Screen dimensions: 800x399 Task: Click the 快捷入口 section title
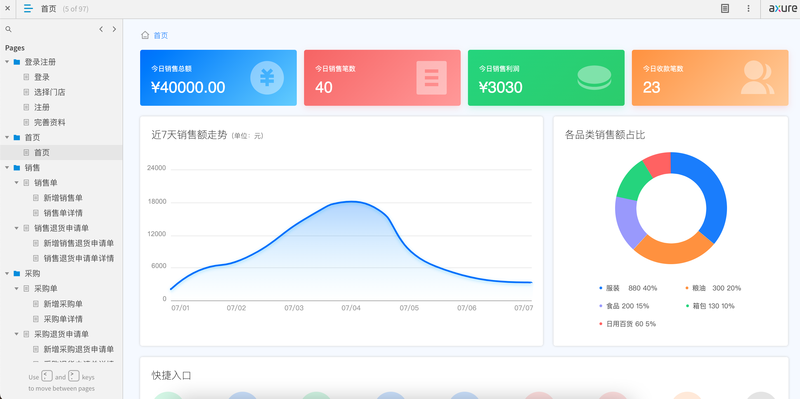[x=171, y=376]
